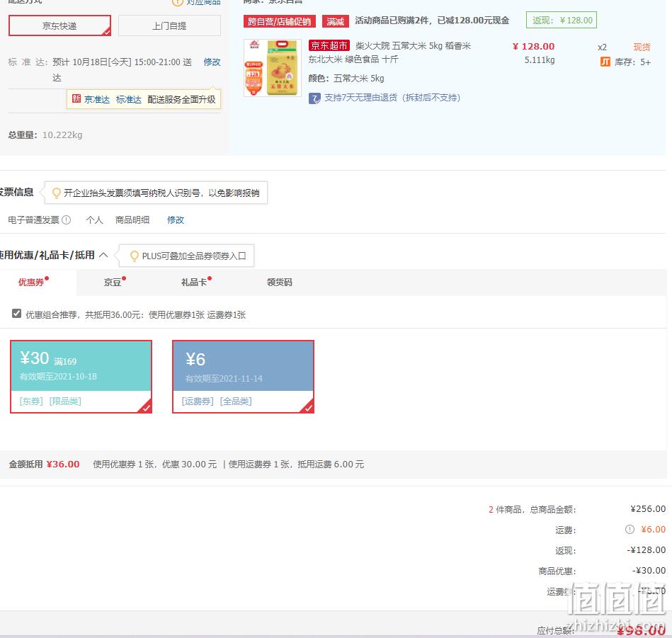Uncheck the 优惠组合推荐 checkbox
Image resolution: width=672 pixels, height=638 pixels.
(16, 314)
